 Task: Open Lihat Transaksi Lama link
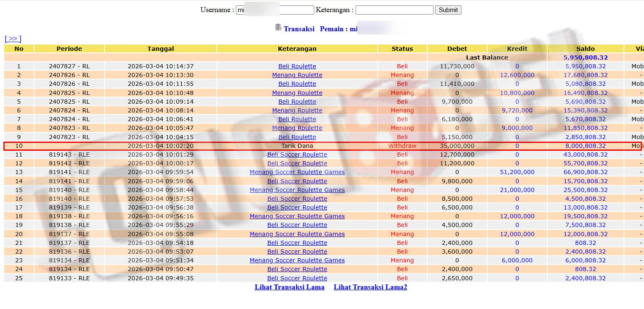pos(289,287)
